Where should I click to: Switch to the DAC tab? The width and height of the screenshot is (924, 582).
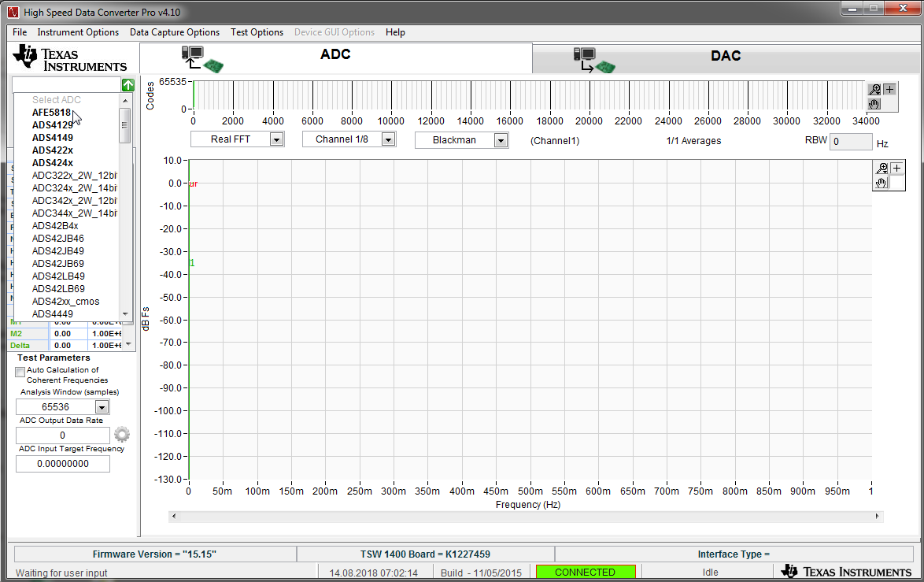726,56
